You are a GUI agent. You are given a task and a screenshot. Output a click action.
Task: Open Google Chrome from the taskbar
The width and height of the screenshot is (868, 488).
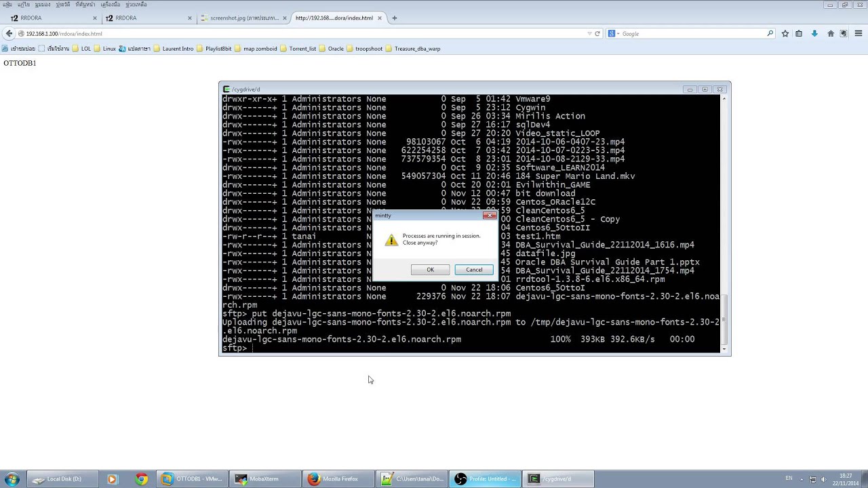141,479
